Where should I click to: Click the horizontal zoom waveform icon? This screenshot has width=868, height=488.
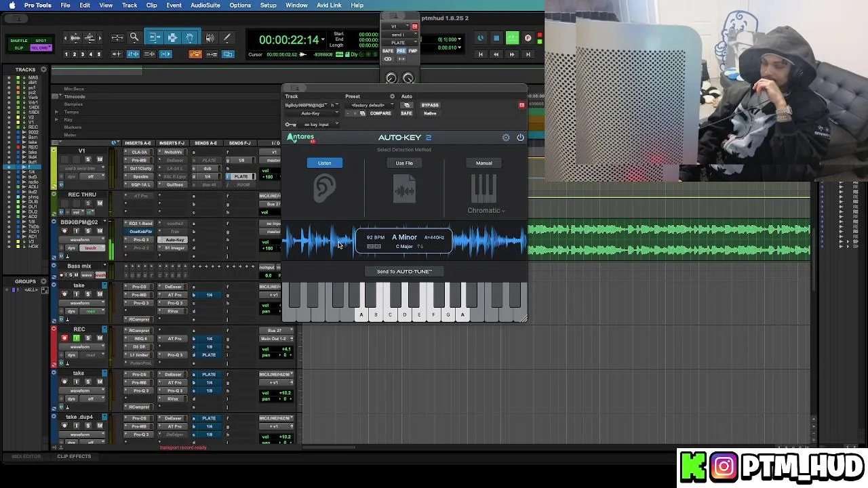coord(75,38)
